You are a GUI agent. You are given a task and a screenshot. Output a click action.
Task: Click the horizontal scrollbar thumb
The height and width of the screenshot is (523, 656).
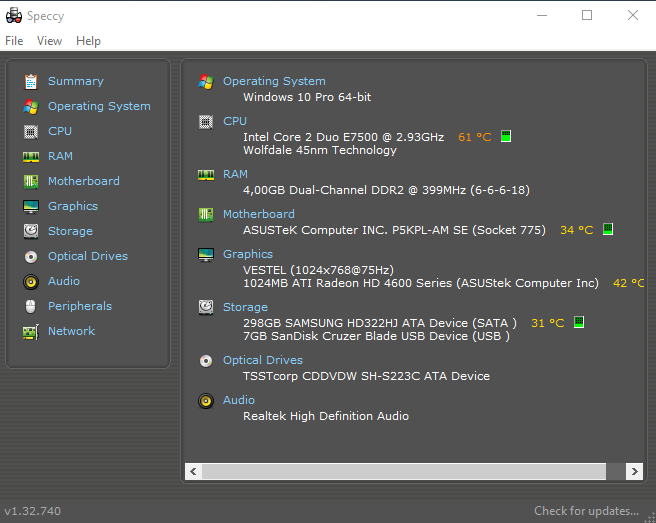[404, 472]
